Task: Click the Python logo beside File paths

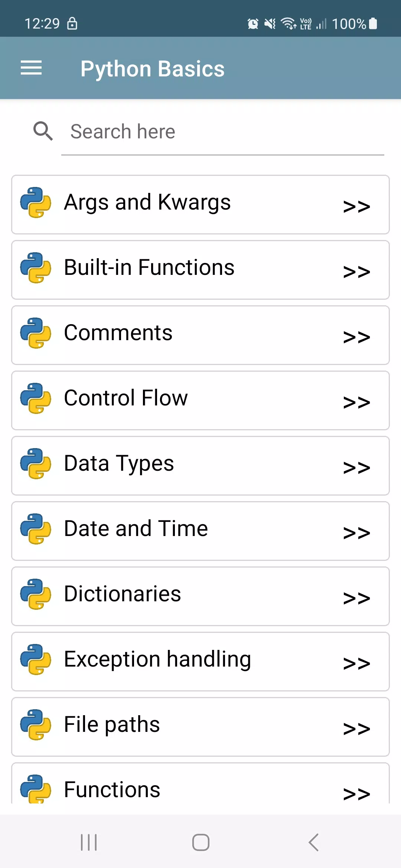Action: pos(36,725)
